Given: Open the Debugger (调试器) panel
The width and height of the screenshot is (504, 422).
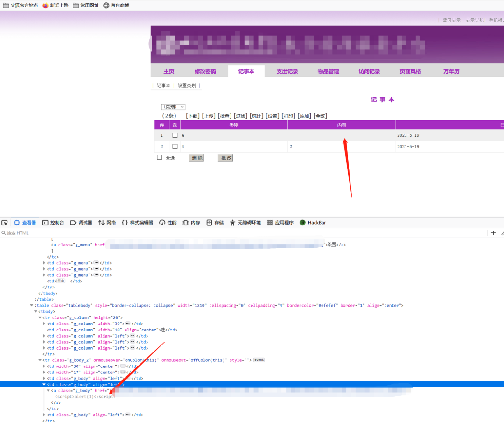Looking at the screenshot, I should coord(81,223).
